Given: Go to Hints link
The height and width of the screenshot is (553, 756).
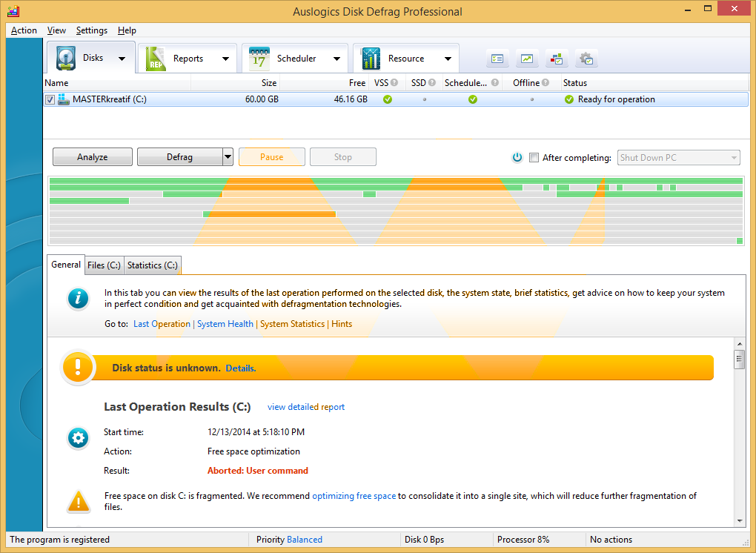Looking at the screenshot, I should tap(342, 324).
